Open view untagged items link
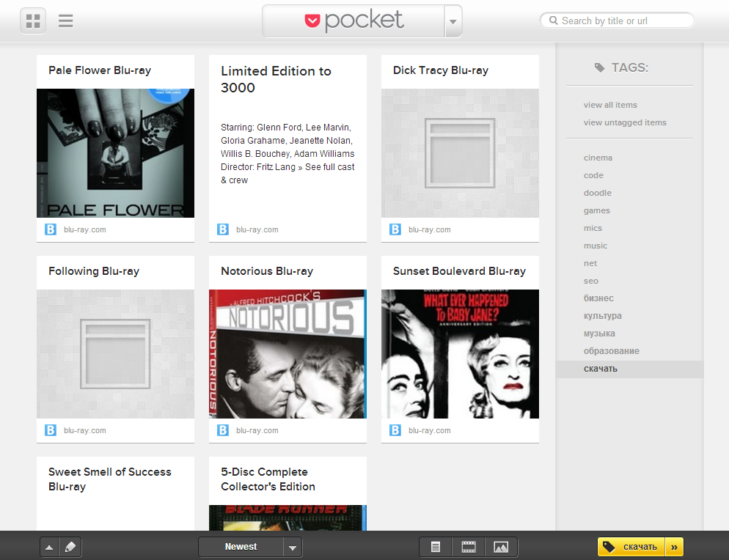Screen dimensions: 729x560 click(625, 122)
